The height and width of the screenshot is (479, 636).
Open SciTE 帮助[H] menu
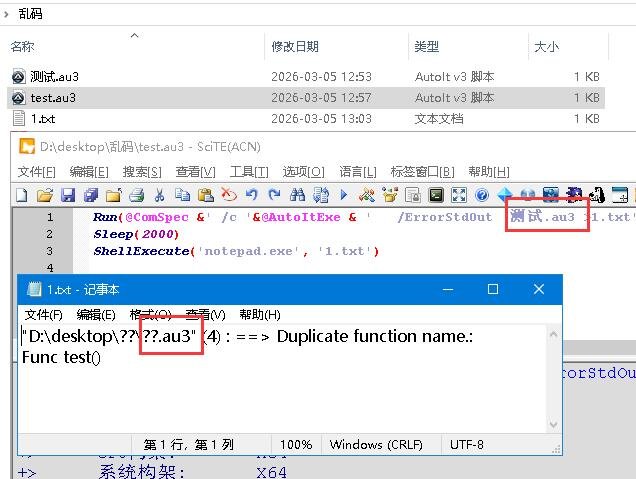click(x=489, y=172)
